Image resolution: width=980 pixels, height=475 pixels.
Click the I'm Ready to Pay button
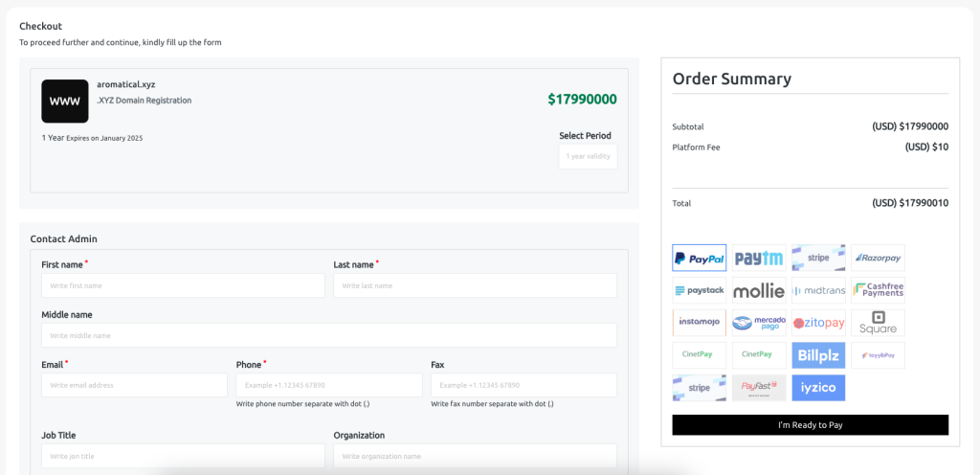pos(810,425)
